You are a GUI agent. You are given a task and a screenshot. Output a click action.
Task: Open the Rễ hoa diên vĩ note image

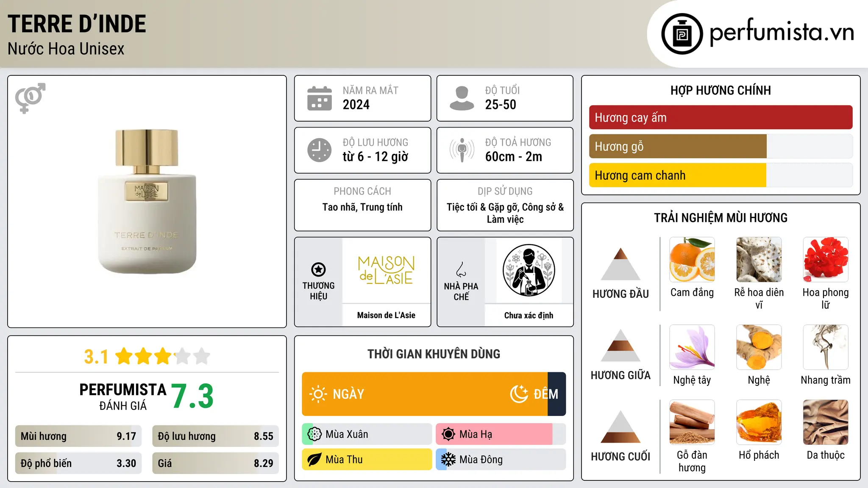click(x=759, y=260)
